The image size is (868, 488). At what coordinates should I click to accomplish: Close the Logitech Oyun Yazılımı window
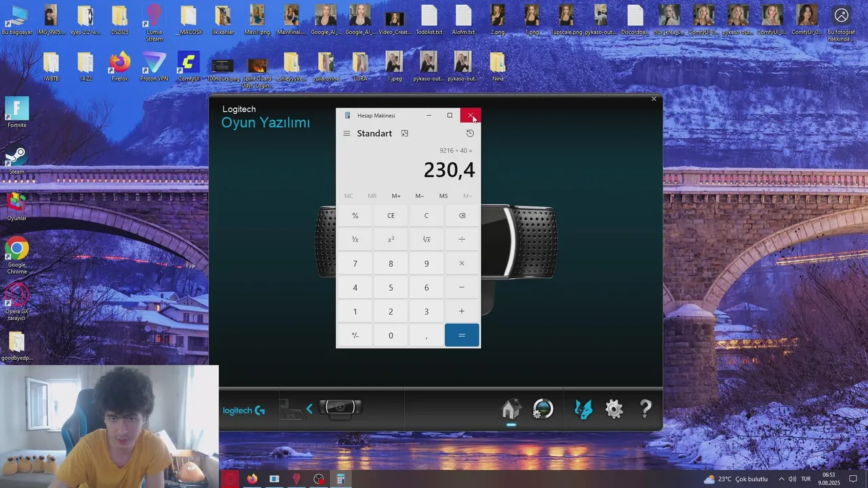coord(654,99)
